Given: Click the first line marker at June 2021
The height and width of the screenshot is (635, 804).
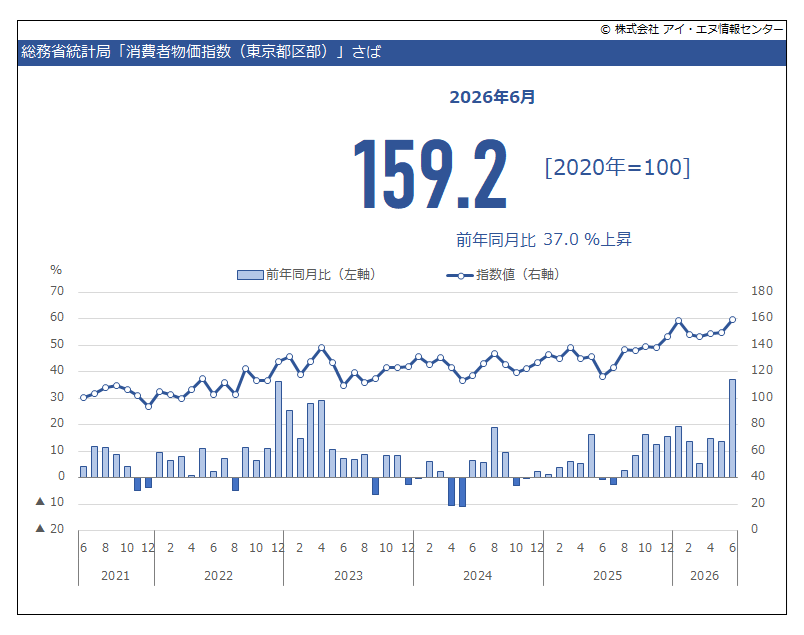Looking at the screenshot, I should pyautogui.click(x=84, y=398).
